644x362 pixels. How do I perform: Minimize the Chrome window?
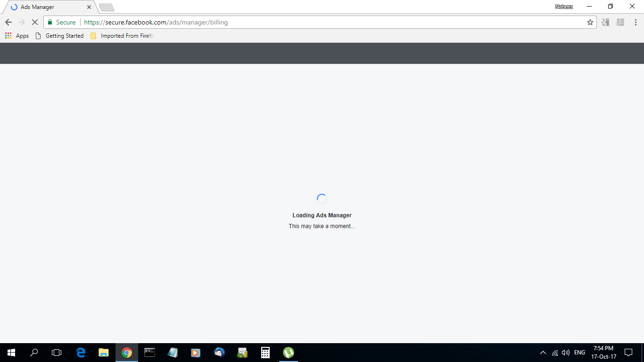(x=589, y=7)
